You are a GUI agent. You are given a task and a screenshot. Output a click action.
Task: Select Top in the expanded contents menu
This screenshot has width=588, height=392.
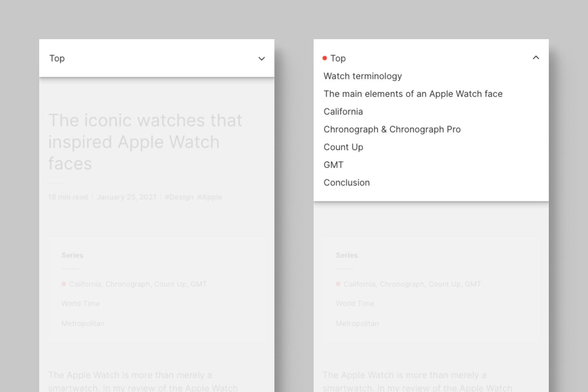point(338,58)
